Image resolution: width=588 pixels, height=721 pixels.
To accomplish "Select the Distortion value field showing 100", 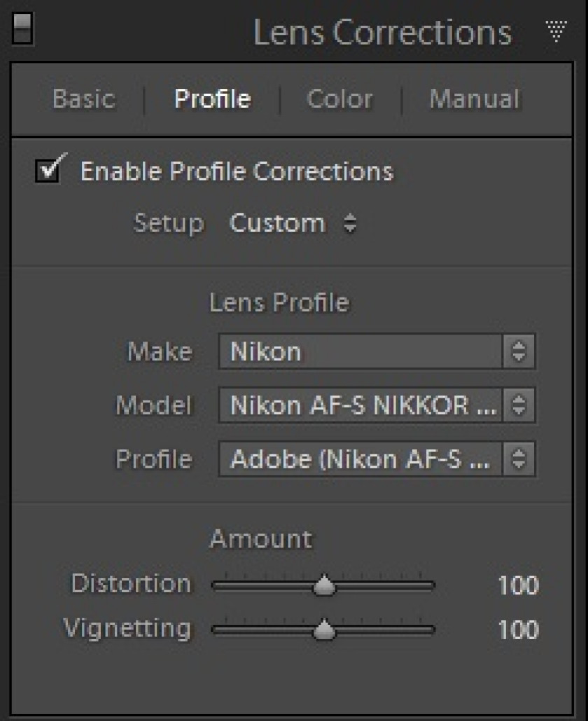I will pos(518,585).
